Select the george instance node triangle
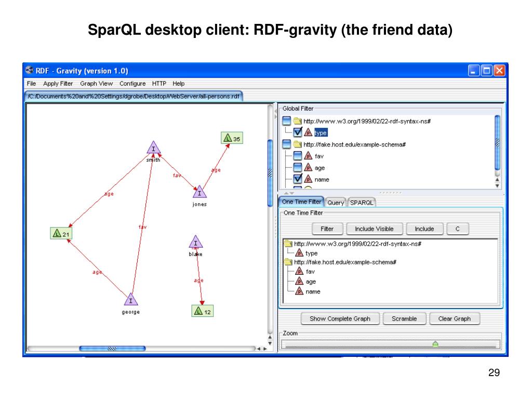Image resolution: width=532 pixels, height=399 pixels. (130, 300)
